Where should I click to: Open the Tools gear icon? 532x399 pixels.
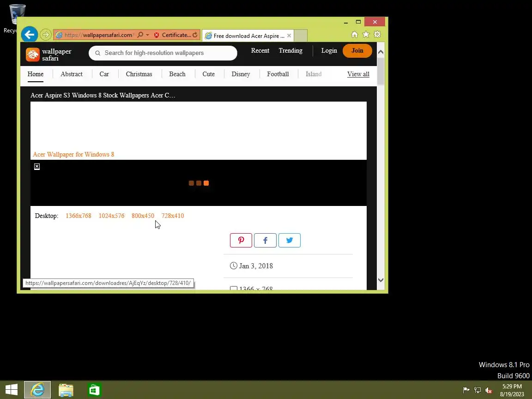click(377, 35)
